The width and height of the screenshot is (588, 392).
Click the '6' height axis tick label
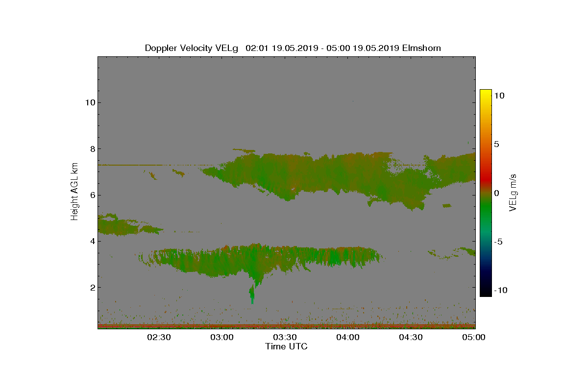coord(92,195)
